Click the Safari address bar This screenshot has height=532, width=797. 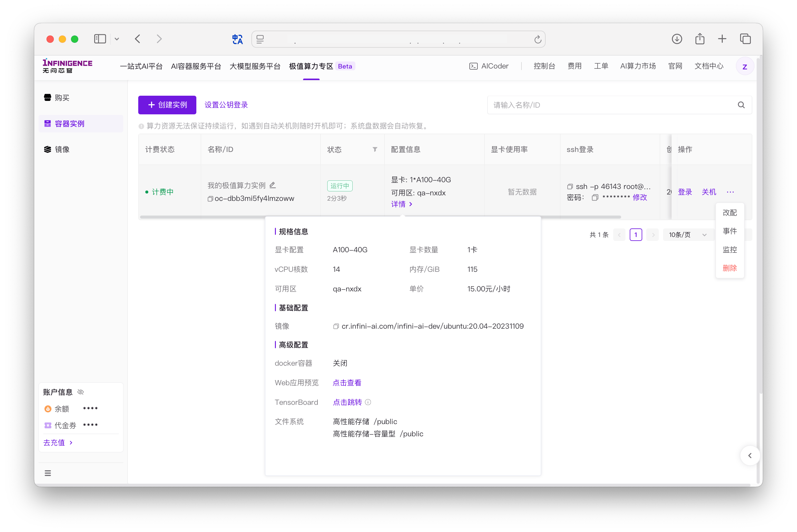398,39
